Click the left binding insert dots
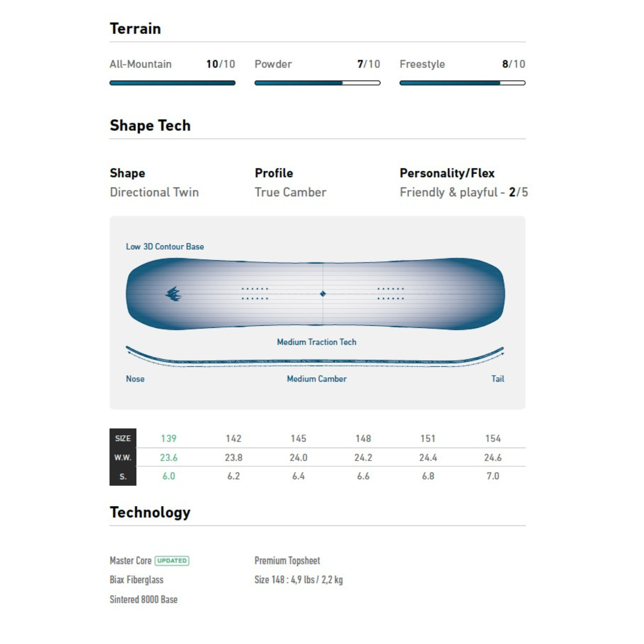This screenshot has height=644, width=644. click(255, 294)
